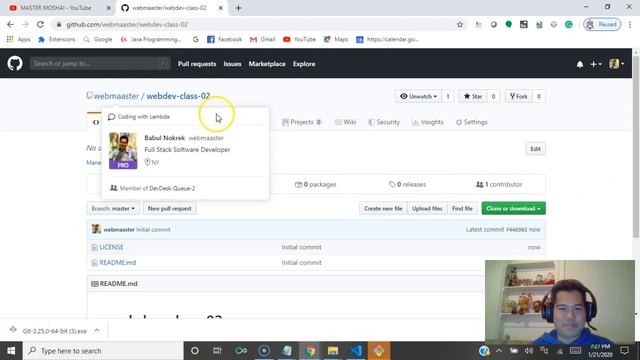The height and width of the screenshot is (360, 640).
Task: Star the repository
Action: [473, 96]
